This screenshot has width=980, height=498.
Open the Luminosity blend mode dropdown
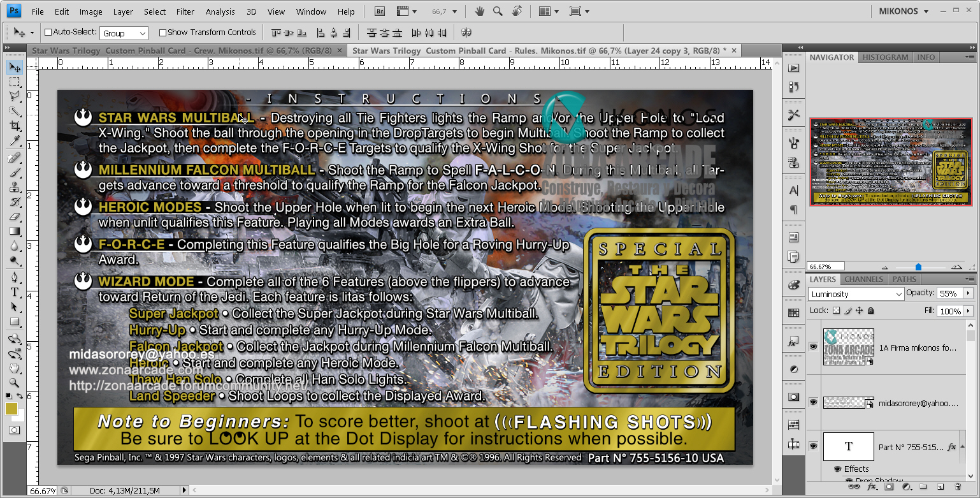click(856, 294)
